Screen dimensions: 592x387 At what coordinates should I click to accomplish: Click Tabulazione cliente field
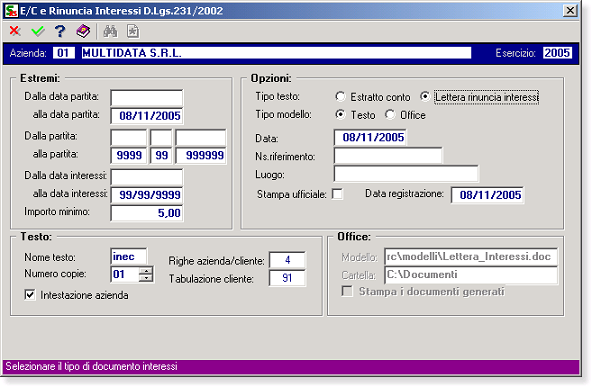[287, 278]
